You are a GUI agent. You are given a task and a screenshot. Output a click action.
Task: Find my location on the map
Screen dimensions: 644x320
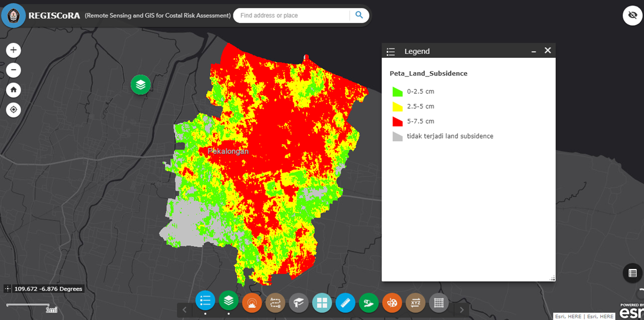(x=14, y=110)
